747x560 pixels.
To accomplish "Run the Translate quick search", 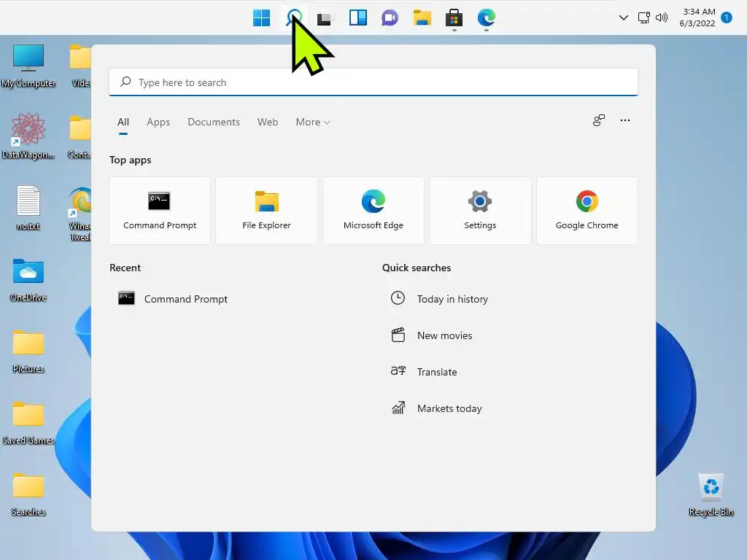I will coord(424,371).
